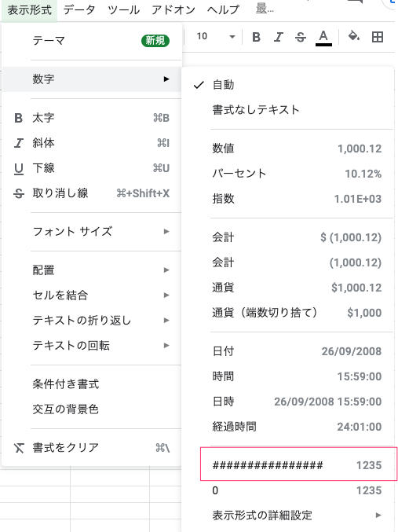Select the checked 自動 format option
The width and height of the screenshot is (398, 532).
[288, 85]
